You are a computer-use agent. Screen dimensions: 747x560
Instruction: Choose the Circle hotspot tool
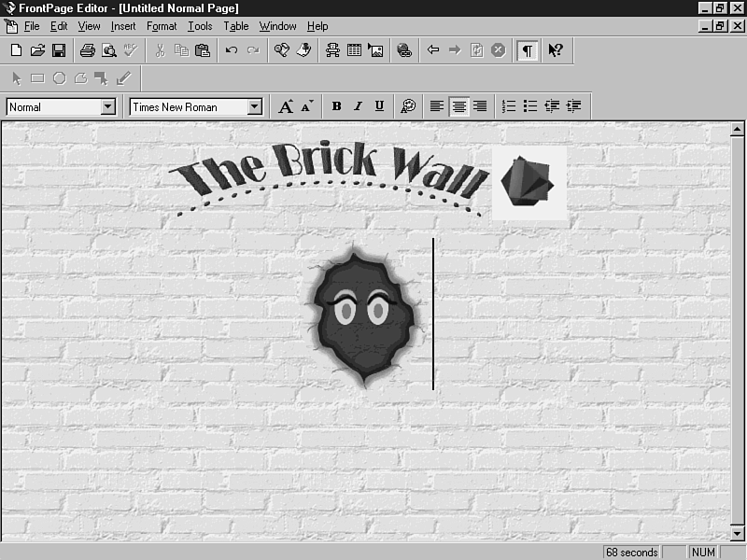(x=59, y=78)
